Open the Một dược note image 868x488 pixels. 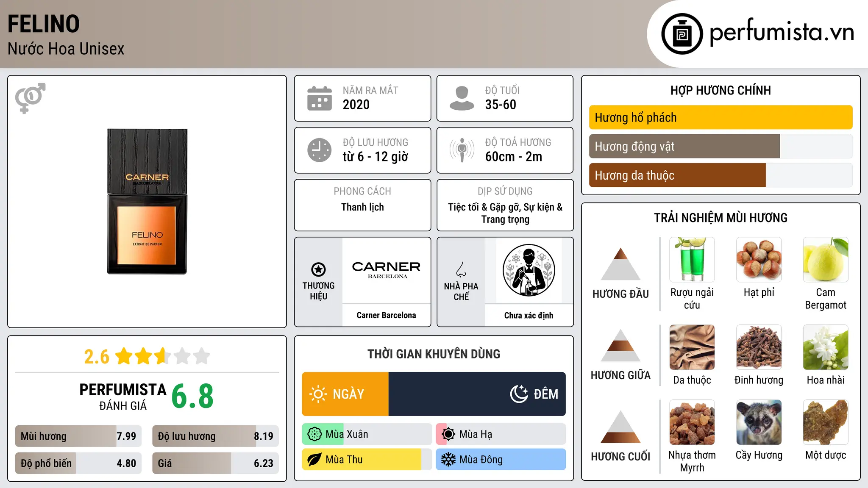(x=826, y=422)
